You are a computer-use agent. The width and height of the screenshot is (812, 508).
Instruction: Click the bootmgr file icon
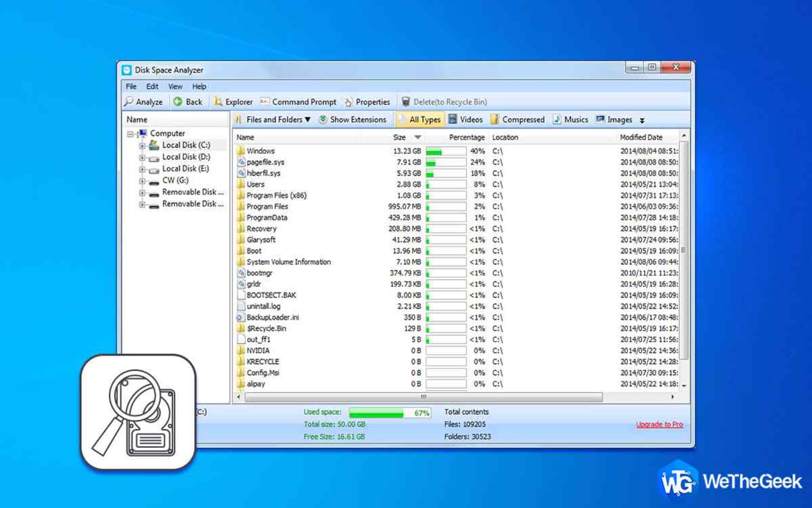click(x=241, y=273)
